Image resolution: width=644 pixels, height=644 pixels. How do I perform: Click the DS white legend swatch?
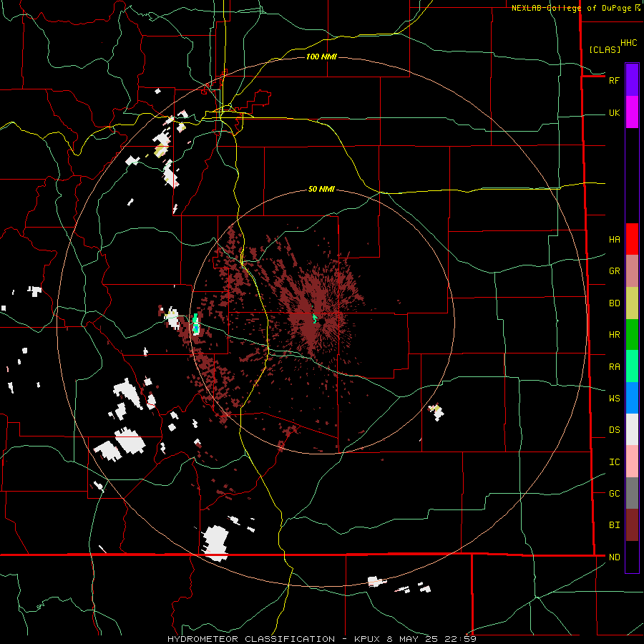click(x=632, y=429)
